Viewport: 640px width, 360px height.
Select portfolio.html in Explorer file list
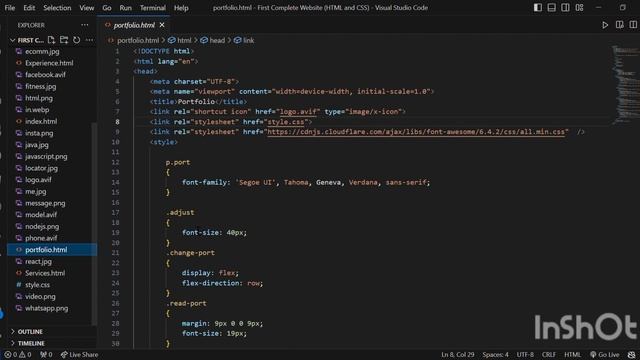pyautogui.click(x=52, y=250)
